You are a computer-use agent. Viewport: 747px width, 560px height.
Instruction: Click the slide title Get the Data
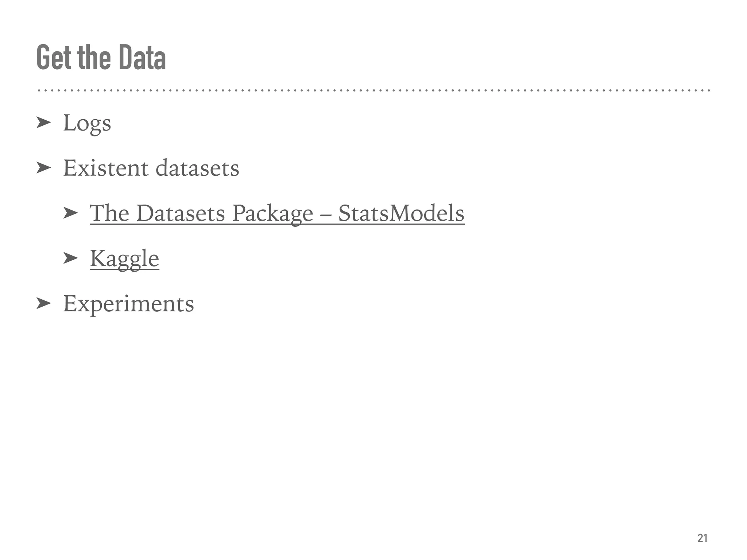(x=101, y=58)
